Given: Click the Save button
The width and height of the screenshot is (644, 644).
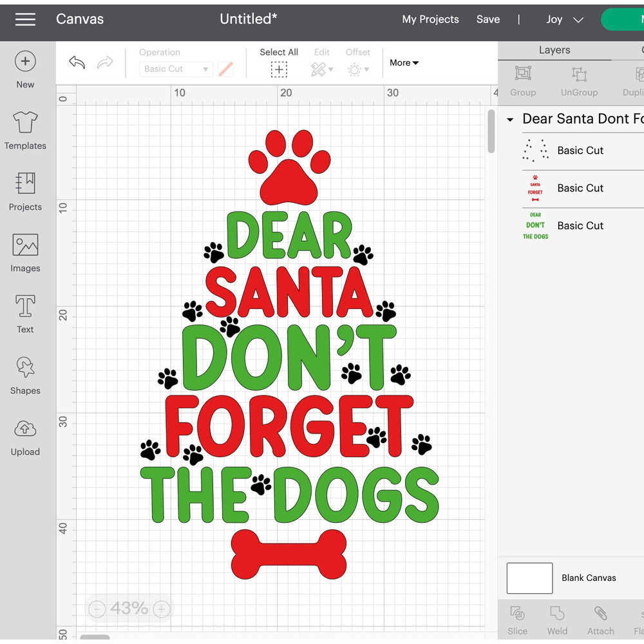Looking at the screenshot, I should tap(488, 19).
